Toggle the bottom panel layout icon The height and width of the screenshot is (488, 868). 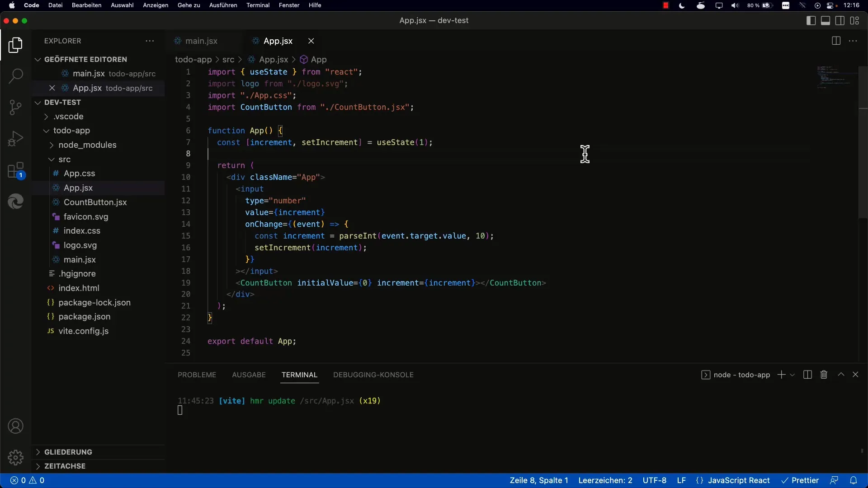coord(826,21)
